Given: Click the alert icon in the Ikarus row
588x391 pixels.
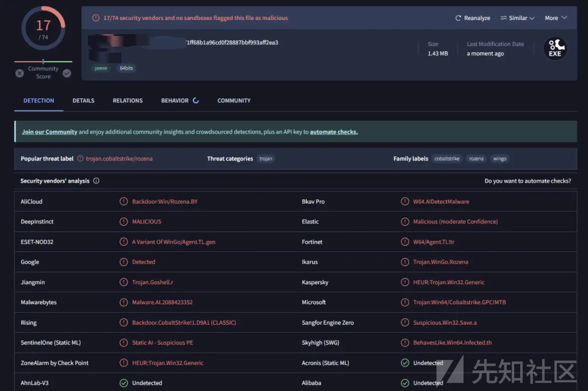Looking at the screenshot, I should tap(405, 262).
